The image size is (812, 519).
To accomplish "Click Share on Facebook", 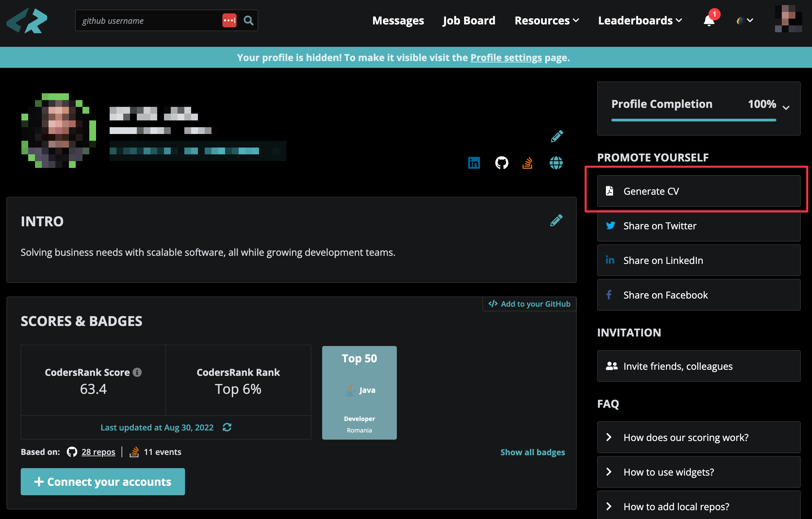I will [699, 295].
